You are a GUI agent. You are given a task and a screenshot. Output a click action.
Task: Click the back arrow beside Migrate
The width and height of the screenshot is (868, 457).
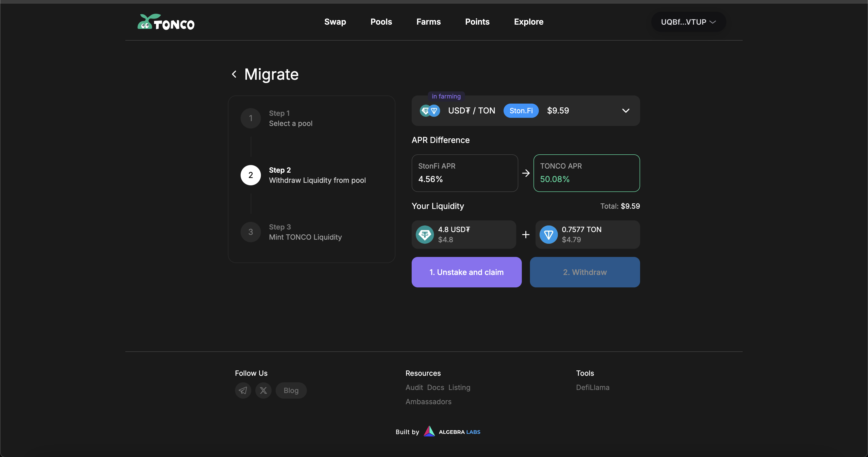point(234,74)
